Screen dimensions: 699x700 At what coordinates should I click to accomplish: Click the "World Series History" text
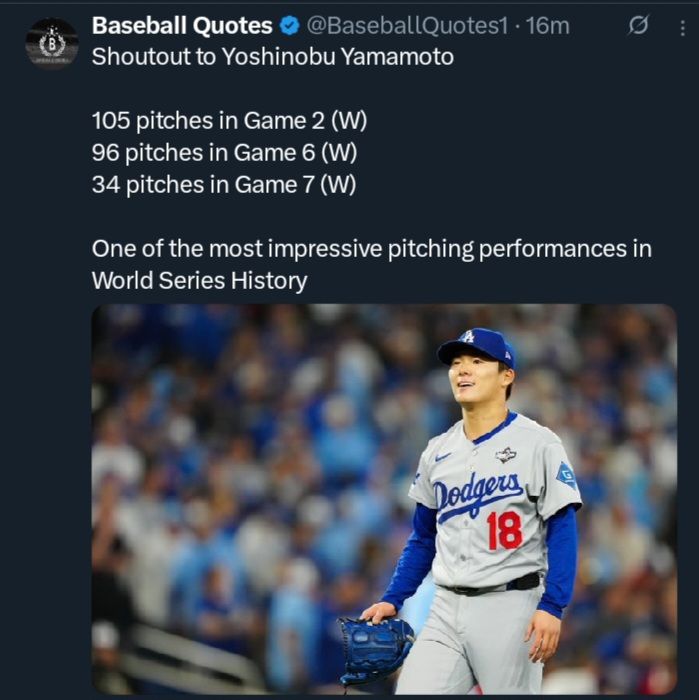tap(199, 281)
